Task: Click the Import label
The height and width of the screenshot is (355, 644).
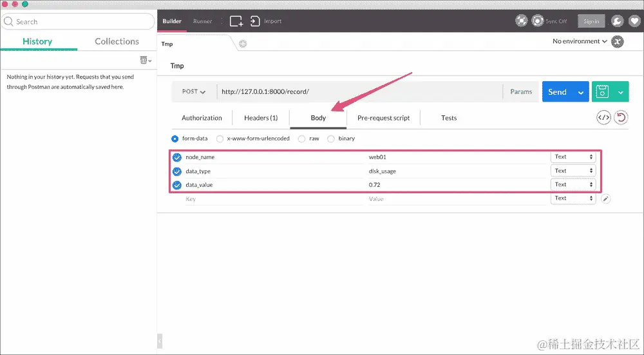Action: pos(272,21)
